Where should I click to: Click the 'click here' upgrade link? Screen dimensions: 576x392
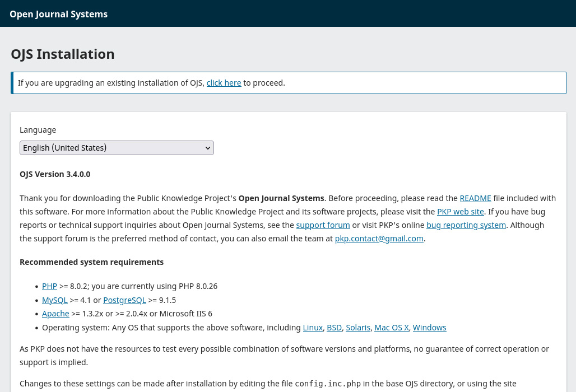click(x=224, y=83)
